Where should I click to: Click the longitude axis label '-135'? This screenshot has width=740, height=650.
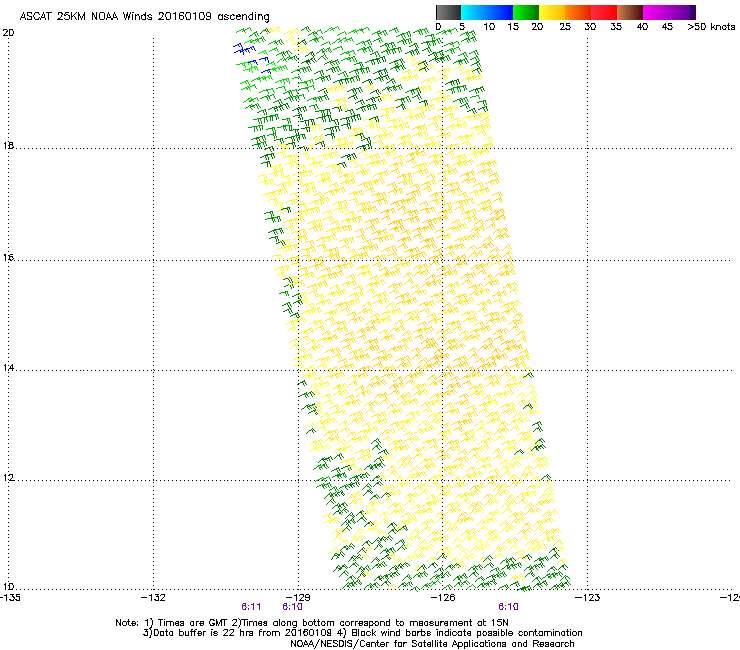point(10,598)
